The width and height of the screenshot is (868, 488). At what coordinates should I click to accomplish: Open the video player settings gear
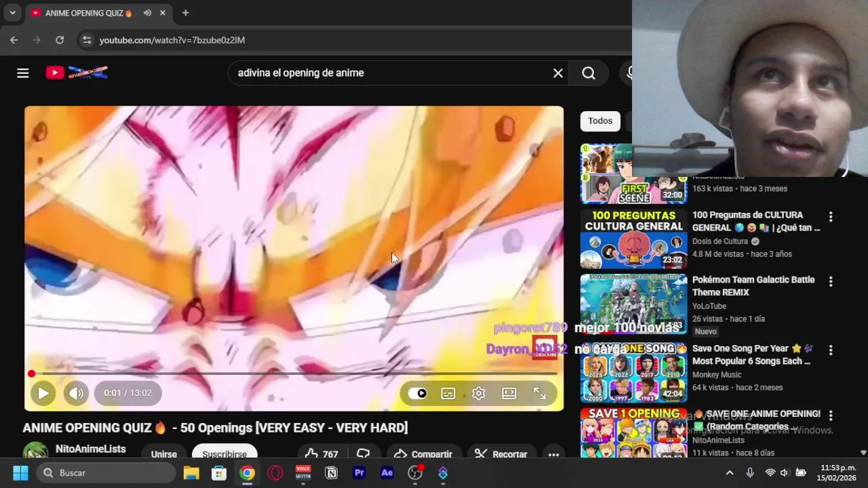[x=479, y=393]
